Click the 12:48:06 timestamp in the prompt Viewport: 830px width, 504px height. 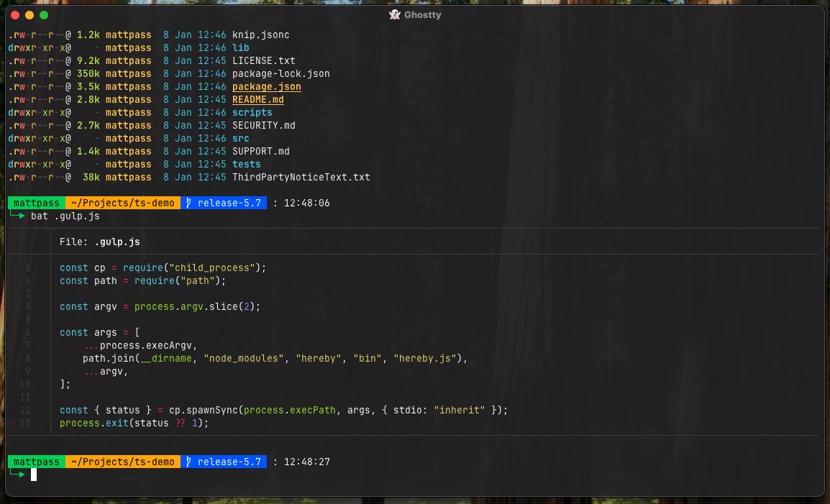click(306, 203)
